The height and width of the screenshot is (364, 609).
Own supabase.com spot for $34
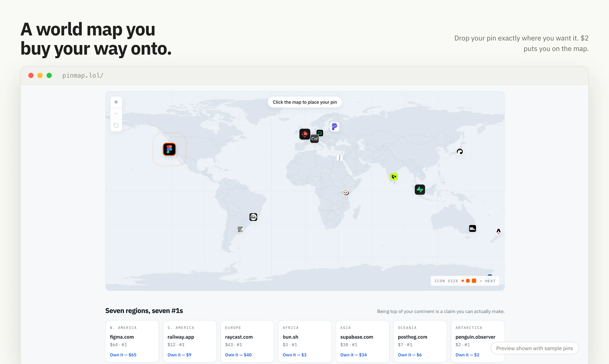click(353, 355)
